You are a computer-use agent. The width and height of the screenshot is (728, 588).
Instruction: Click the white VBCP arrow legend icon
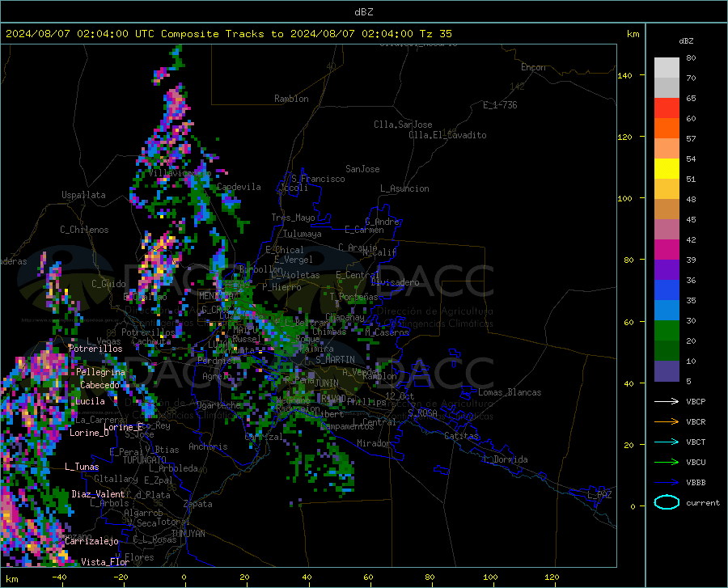point(667,401)
